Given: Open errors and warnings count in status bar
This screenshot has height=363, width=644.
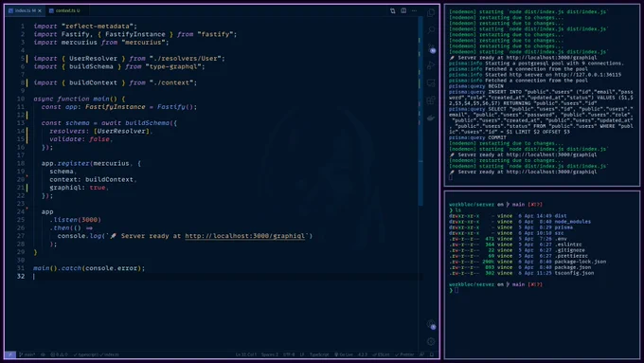Looking at the screenshot, I should (x=59, y=354).
